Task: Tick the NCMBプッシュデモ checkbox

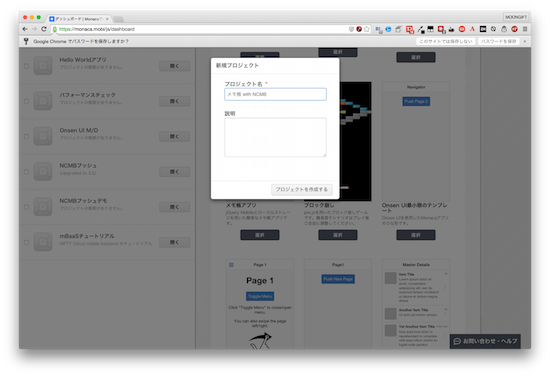Action: coord(26,207)
